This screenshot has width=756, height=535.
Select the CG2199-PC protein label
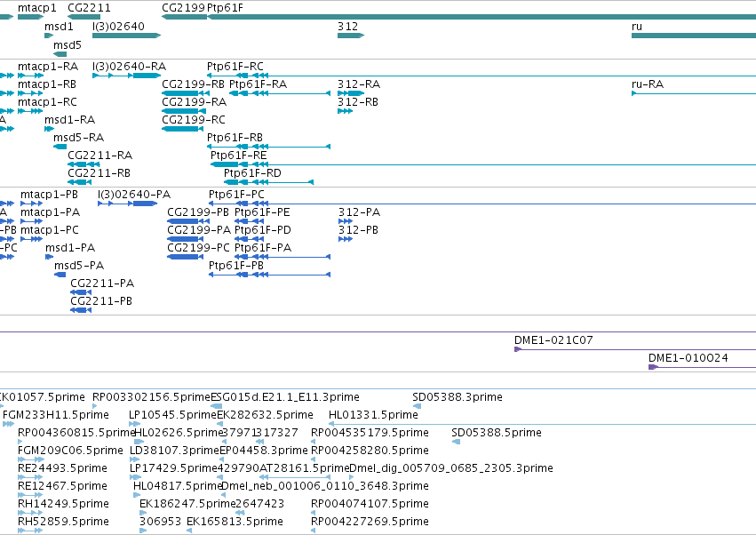(x=198, y=249)
